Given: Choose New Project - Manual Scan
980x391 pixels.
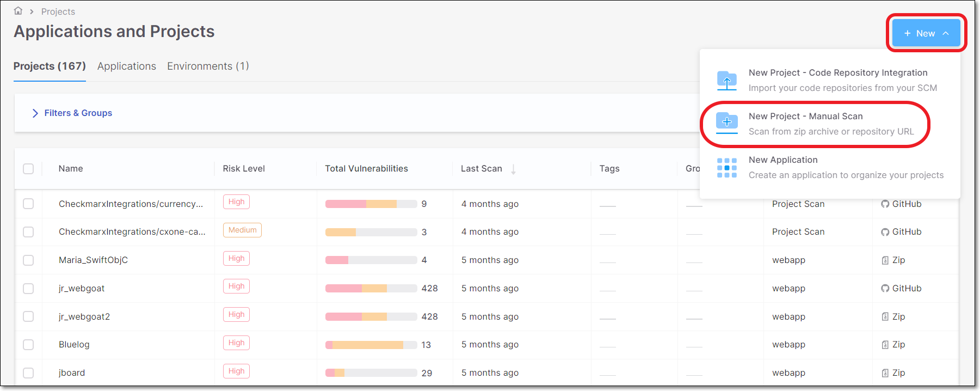Looking at the screenshot, I should (x=830, y=124).
